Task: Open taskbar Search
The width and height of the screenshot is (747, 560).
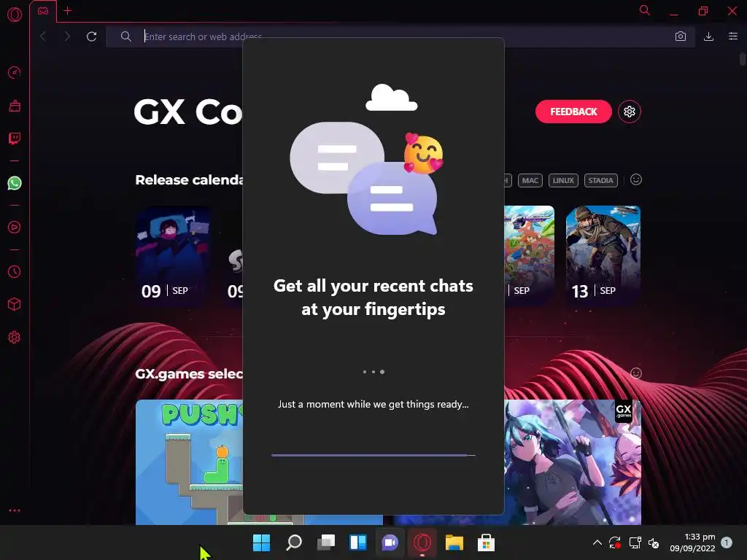Action: pyautogui.click(x=293, y=542)
